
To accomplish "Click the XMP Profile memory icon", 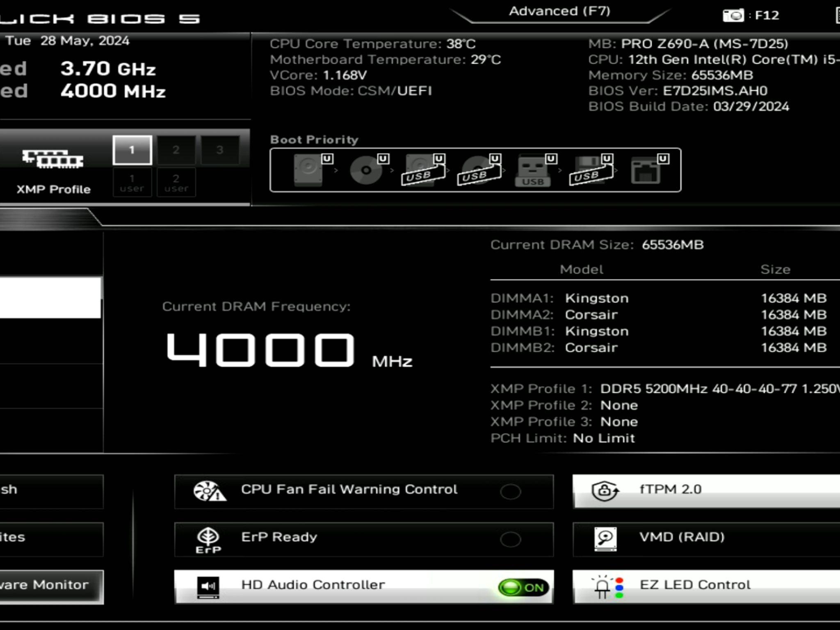I will pos(52,159).
